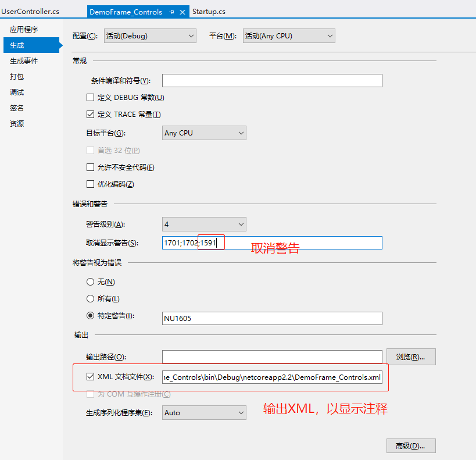
Task: Open the 生成序列化程序集 Auto dropdown
Action: [204, 413]
